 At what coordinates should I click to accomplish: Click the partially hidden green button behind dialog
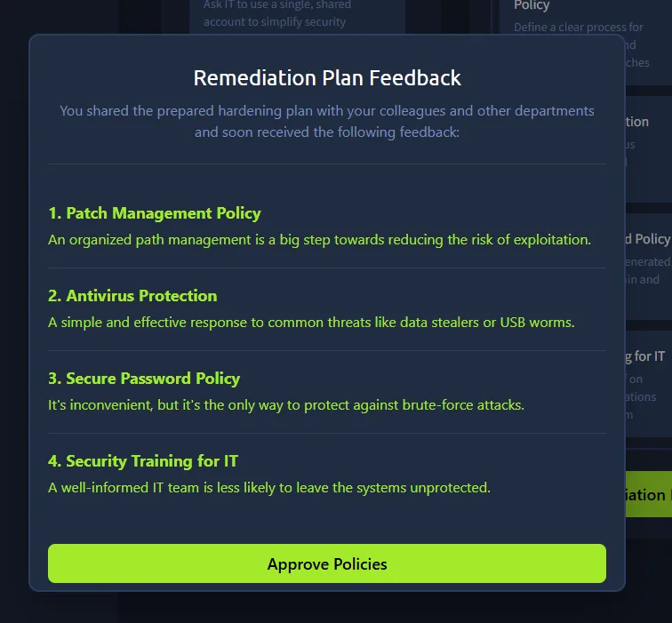click(648, 494)
